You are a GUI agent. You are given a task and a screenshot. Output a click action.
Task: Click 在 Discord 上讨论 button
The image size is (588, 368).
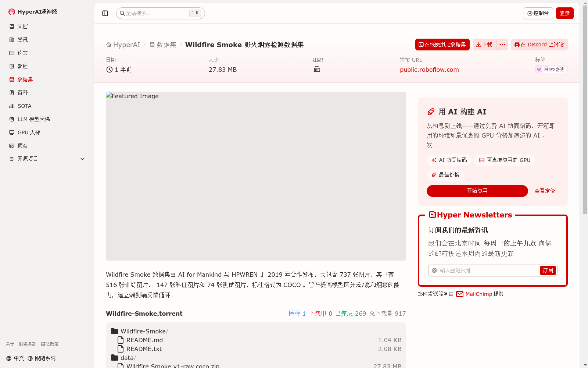pyautogui.click(x=539, y=45)
